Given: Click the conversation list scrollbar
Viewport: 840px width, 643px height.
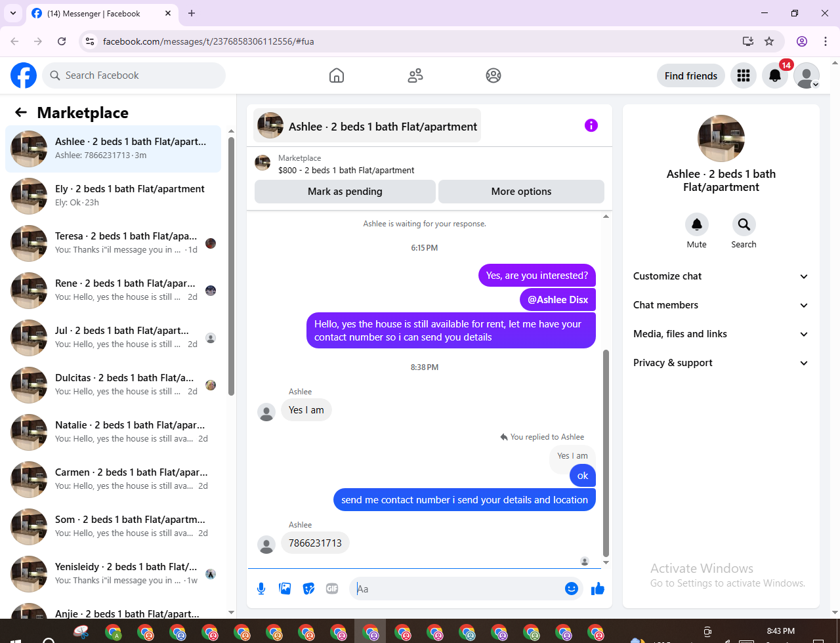Looking at the screenshot, I should pos(231,266).
